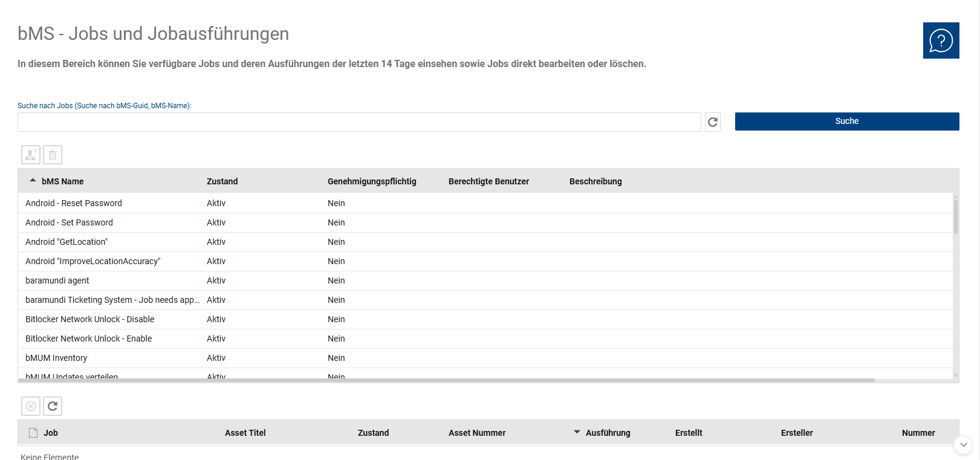Click the Asset Titel column header

[245, 433]
